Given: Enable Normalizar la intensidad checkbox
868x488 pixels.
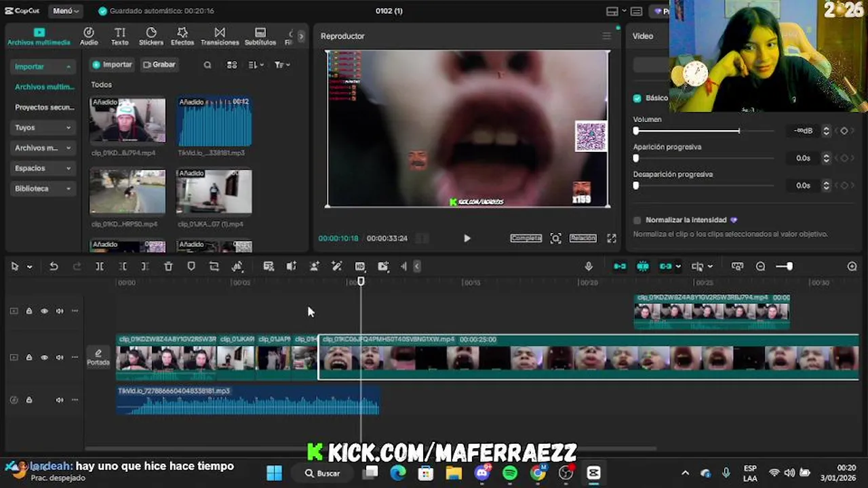Looking at the screenshot, I should (637, 220).
